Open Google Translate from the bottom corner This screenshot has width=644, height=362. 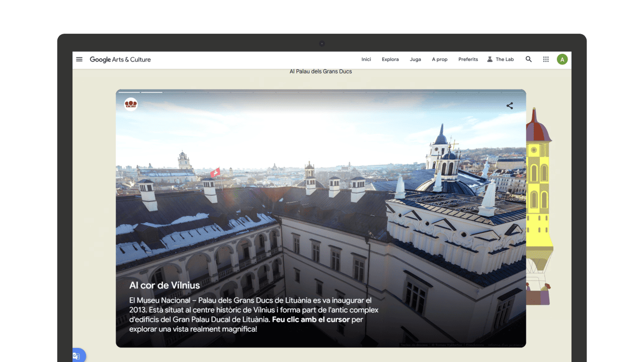point(76,355)
